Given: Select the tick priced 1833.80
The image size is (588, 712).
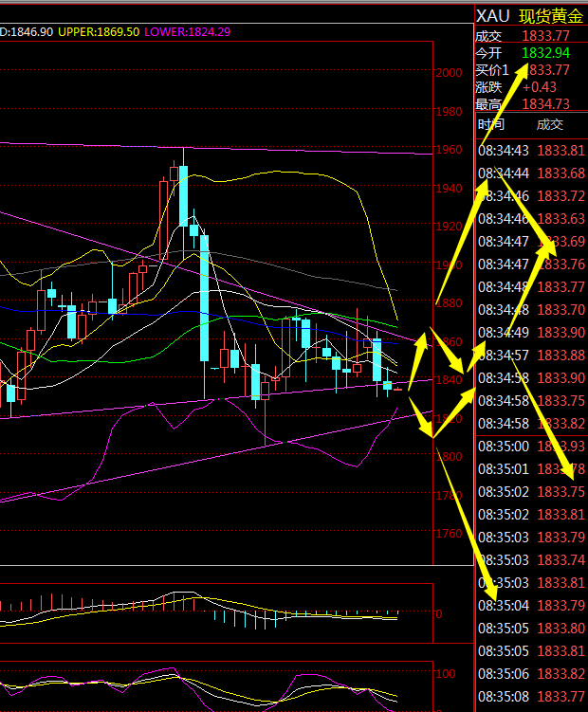Looking at the screenshot, I should [560, 628].
